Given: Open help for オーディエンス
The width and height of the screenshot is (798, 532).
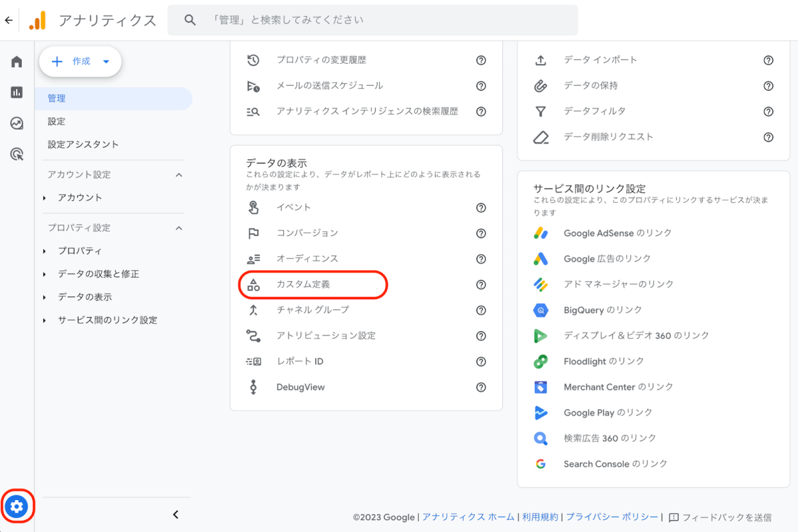Looking at the screenshot, I should coord(481,259).
